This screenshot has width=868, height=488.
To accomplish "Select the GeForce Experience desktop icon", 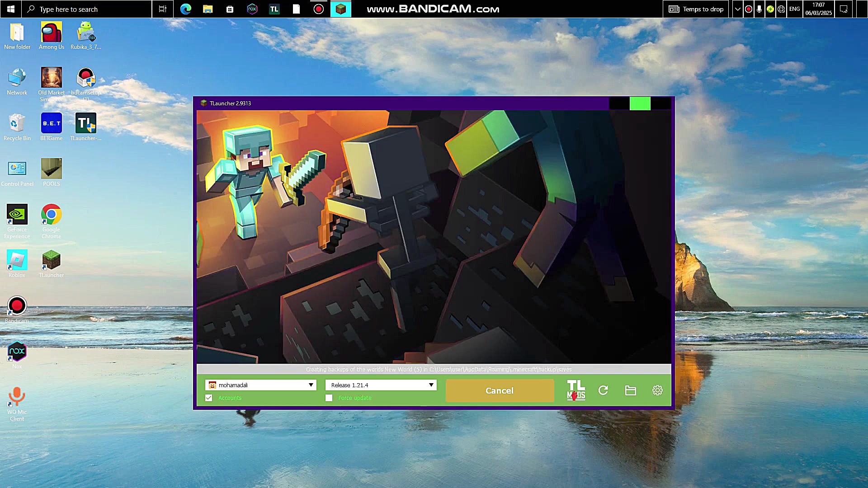I will 17,221.
